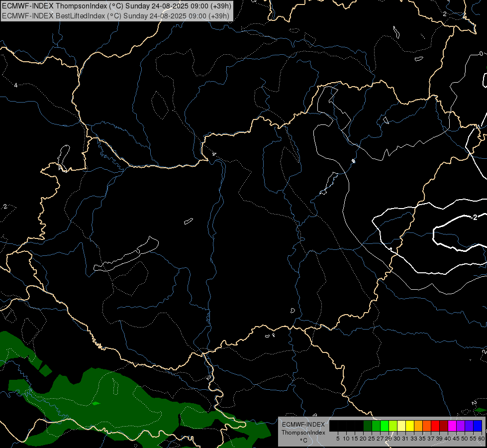This screenshot has width=487, height=448.
Task: Click legend scale value 29
Action: pos(389,439)
